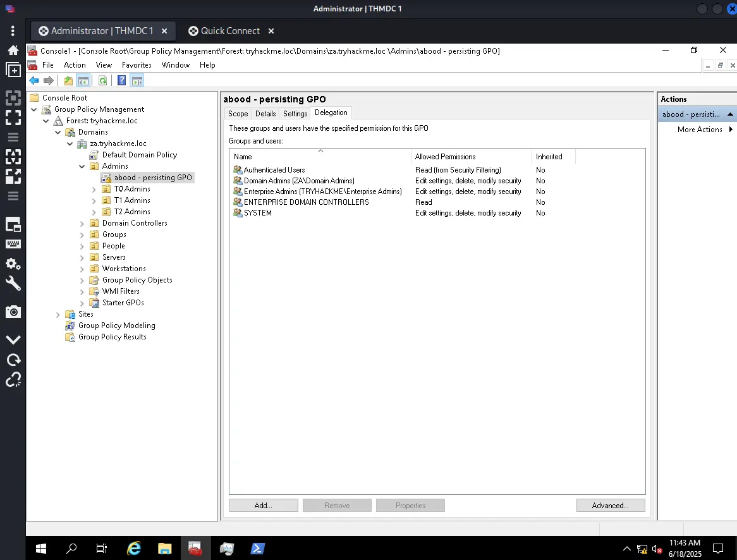Screen dimensions: 737x560
Task: Close the Administrator | THMDC1 tab
Action: coord(164,31)
